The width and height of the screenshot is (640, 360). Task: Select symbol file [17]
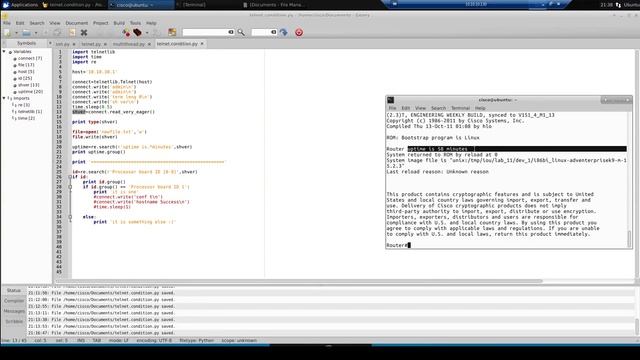(26, 65)
